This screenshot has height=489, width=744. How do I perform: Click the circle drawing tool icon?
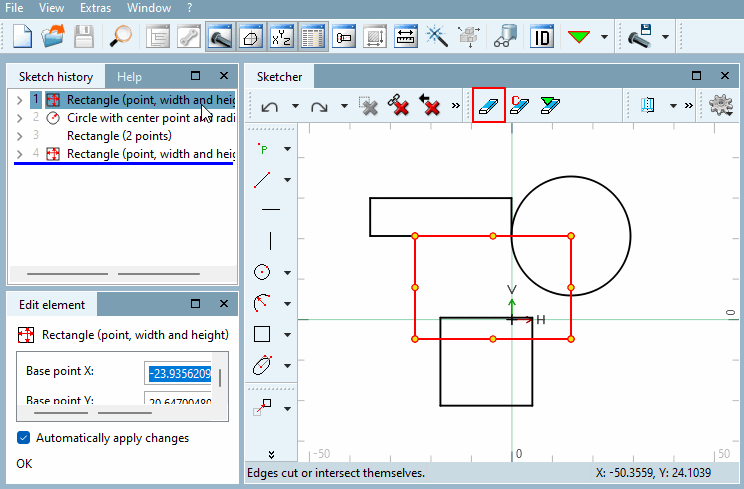[x=262, y=272]
